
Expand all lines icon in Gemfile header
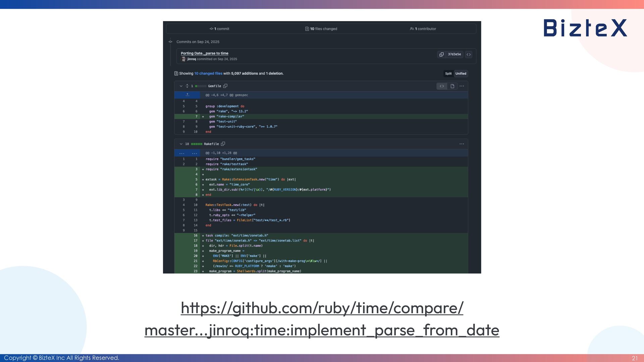tap(187, 86)
